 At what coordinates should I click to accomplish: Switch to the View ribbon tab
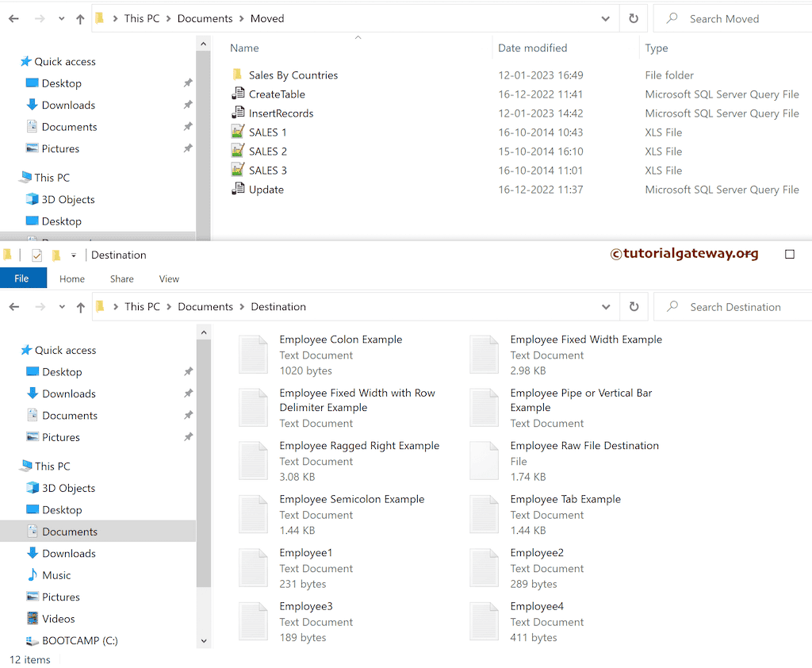coord(168,278)
